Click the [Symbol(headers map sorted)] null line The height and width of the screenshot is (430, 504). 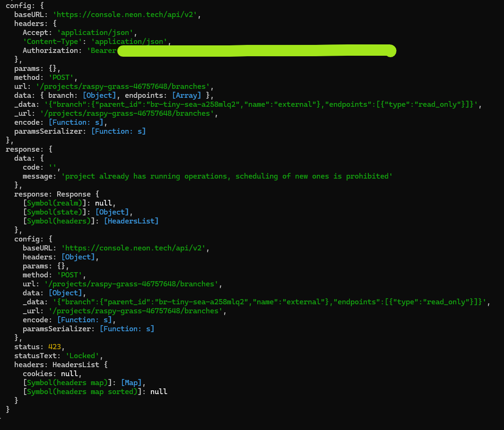point(95,392)
